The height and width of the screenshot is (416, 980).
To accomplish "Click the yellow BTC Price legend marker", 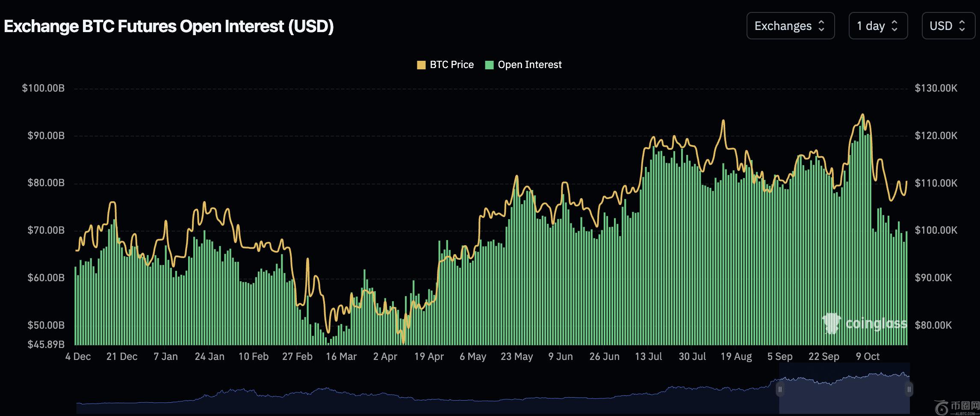I will point(421,65).
